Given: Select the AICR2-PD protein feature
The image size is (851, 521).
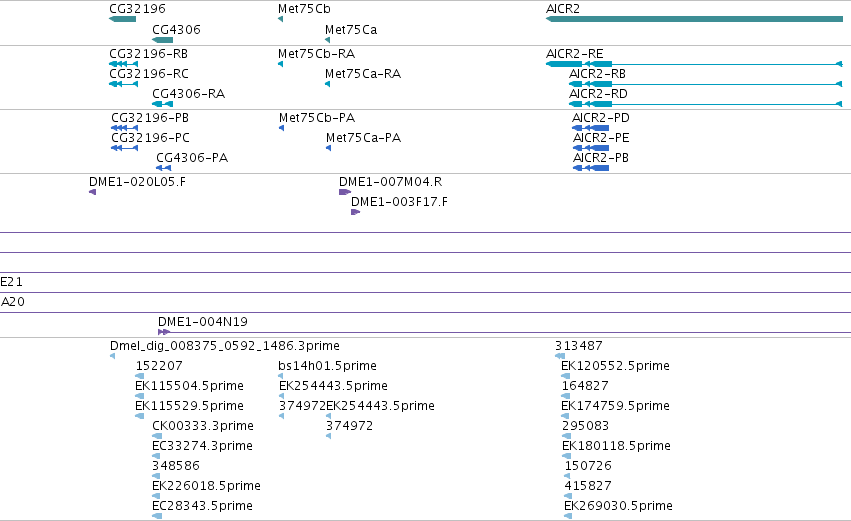Looking at the screenshot, I should pyautogui.click(x=590, y=128).
